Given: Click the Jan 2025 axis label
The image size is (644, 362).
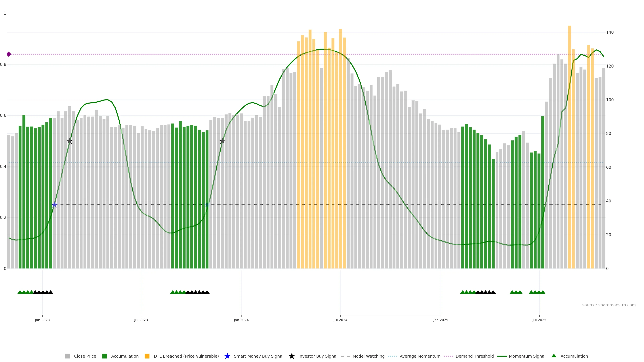Looking at the screenshot, I should point(441,320).
